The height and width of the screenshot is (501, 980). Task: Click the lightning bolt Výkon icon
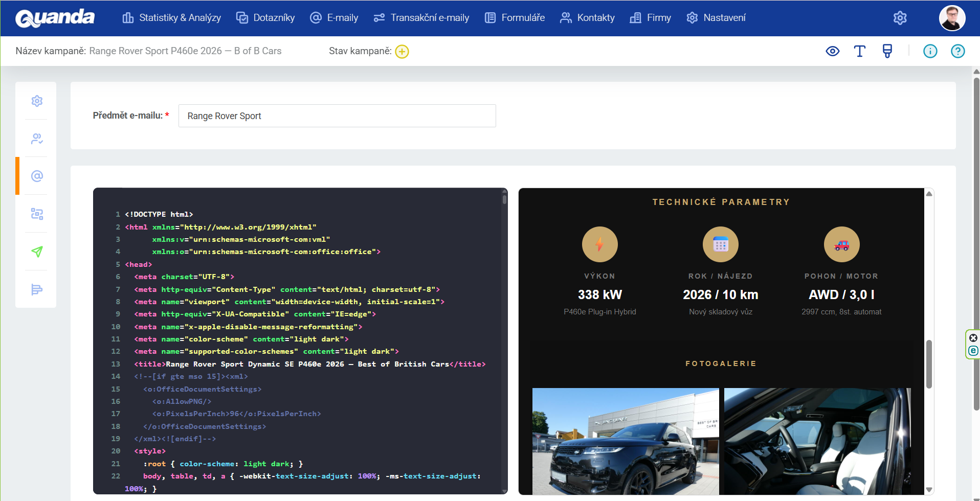(600, 244)
